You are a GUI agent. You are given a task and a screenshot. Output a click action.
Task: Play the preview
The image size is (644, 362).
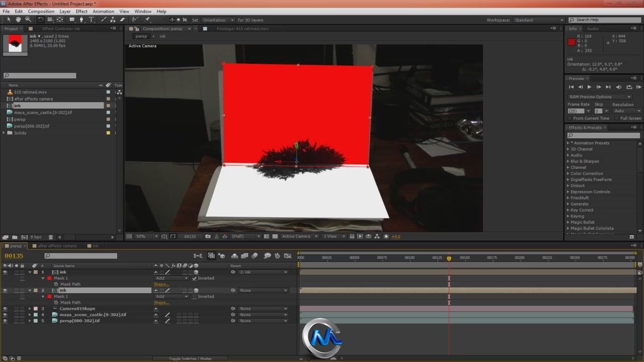(x=589, y=87)
